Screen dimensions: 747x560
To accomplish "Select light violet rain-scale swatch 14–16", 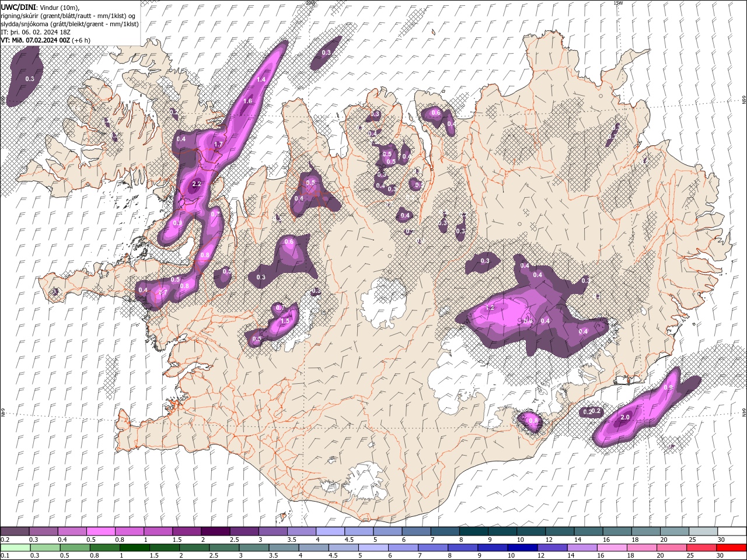I will click(x=582, y=548).
